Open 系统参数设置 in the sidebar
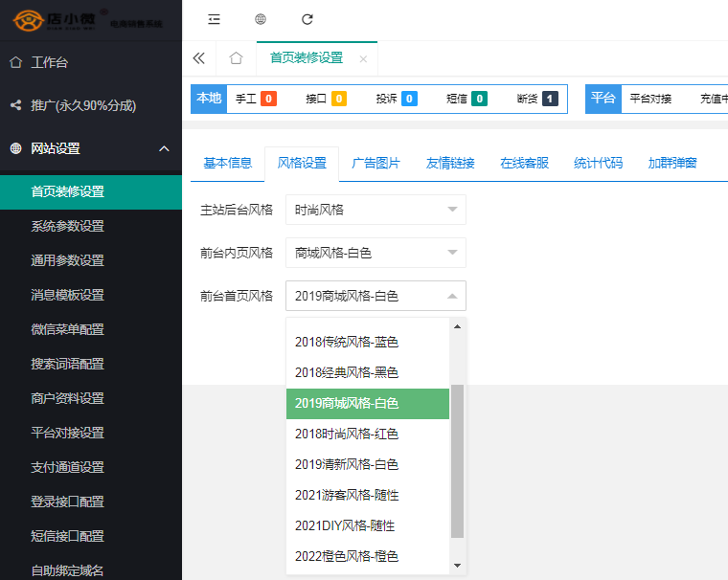The width and height of the screenshot is (728, 580). (x=68, y=226)
